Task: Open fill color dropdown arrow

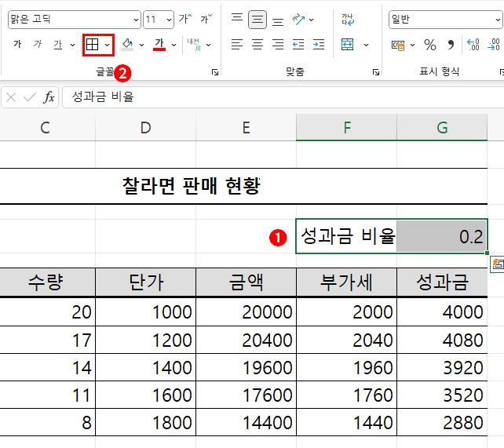Action: [142, 45]
